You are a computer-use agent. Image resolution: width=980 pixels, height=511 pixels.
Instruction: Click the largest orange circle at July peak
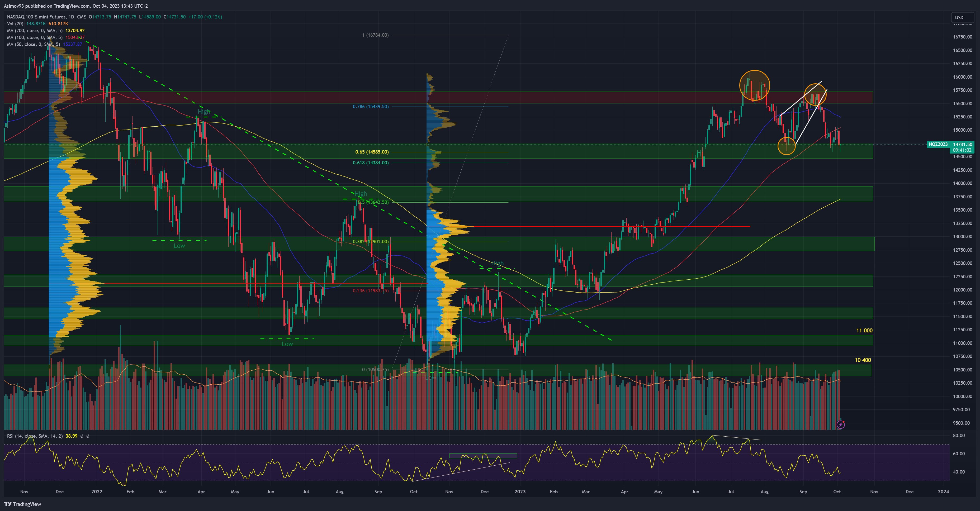tap(754, 85)
